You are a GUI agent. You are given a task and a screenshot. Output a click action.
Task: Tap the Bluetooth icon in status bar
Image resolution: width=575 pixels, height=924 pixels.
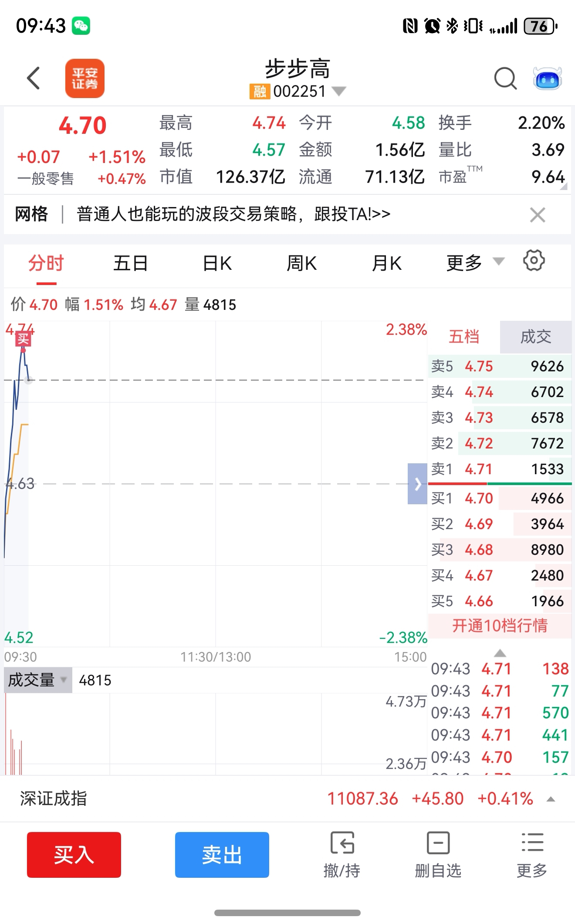pos(452,26)
